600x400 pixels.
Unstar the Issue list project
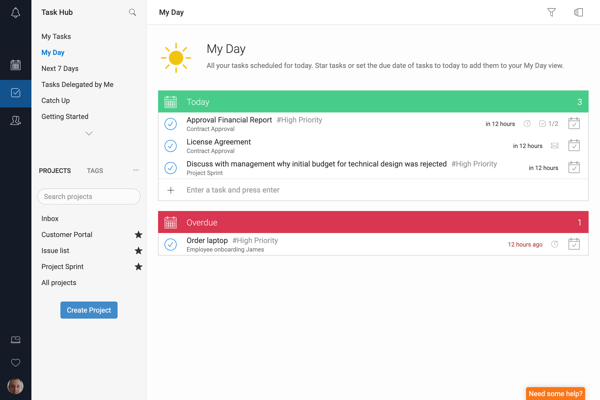tap(139, 251)
